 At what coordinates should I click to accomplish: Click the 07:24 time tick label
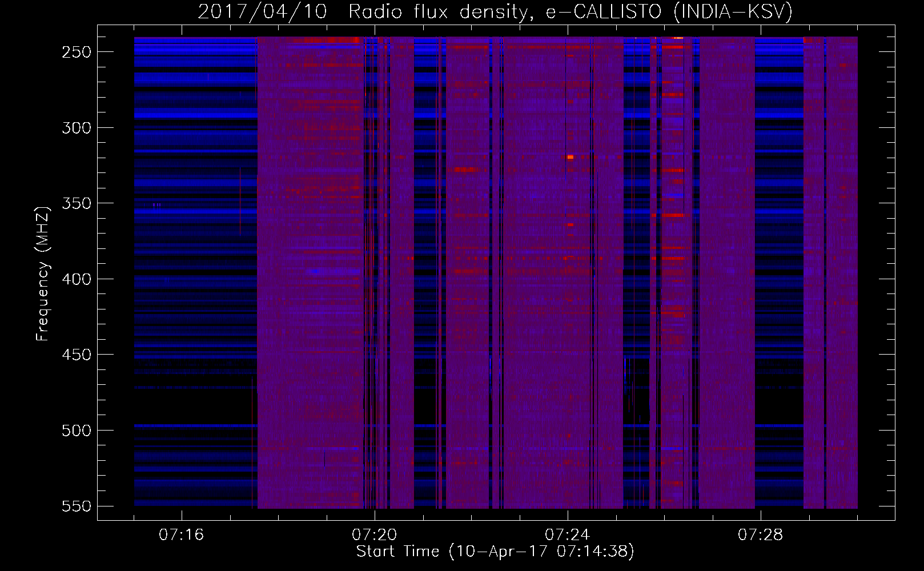tap(568, 534)
